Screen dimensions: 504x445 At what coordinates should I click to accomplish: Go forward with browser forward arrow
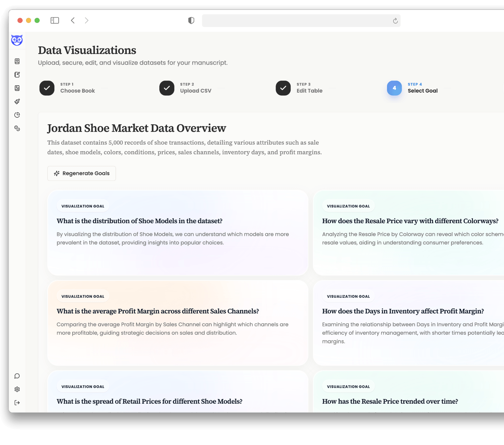click(x=87, y=20)
